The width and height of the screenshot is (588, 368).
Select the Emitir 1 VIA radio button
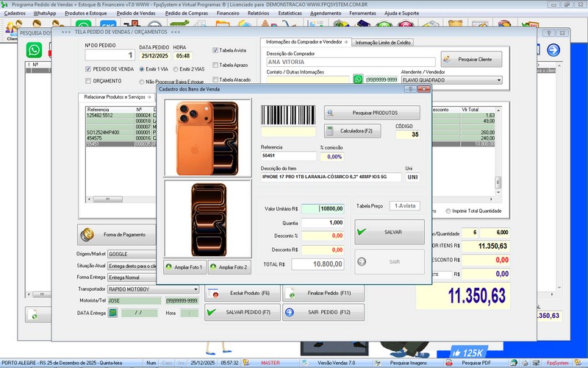142,69
